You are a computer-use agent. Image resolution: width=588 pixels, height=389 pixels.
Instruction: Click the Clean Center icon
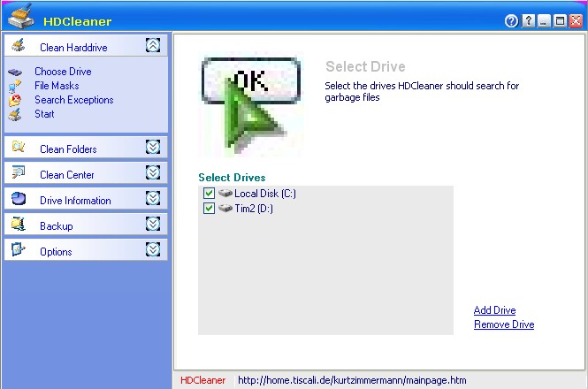click(x=18, y=172)
